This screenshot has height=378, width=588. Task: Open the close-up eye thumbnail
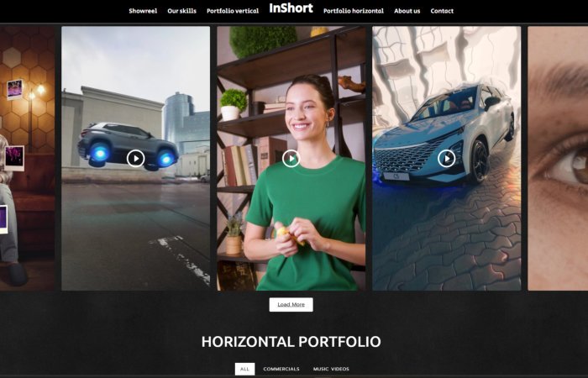[x=558, y=158]
